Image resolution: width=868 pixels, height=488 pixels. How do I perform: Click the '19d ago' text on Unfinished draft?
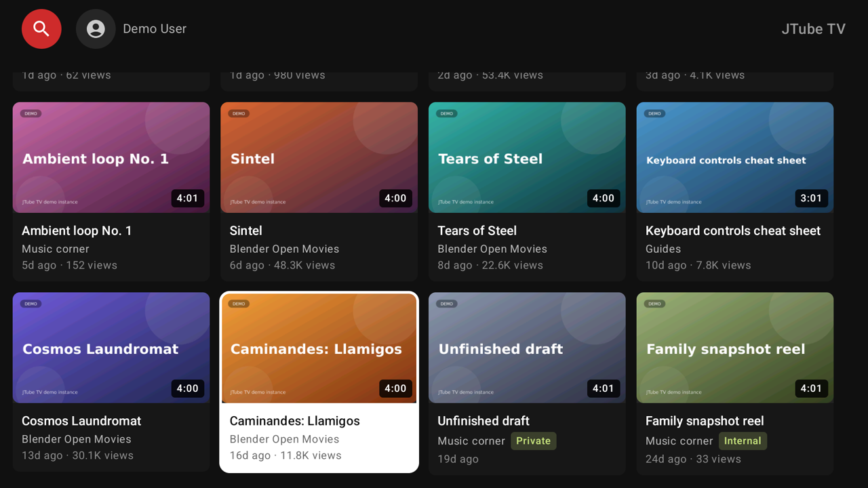pyautogui.click(x=458, y=459)
